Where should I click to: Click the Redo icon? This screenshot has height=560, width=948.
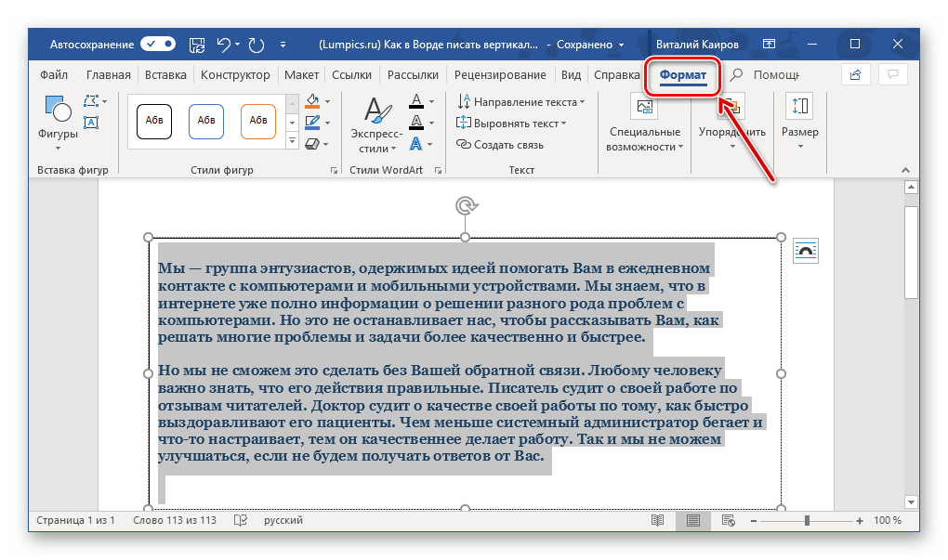tap(257, 44)
